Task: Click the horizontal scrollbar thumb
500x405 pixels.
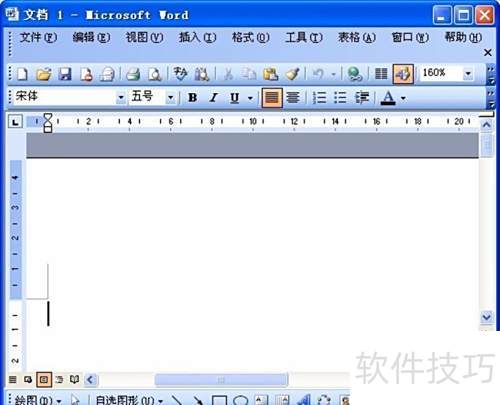Action: 221,380
